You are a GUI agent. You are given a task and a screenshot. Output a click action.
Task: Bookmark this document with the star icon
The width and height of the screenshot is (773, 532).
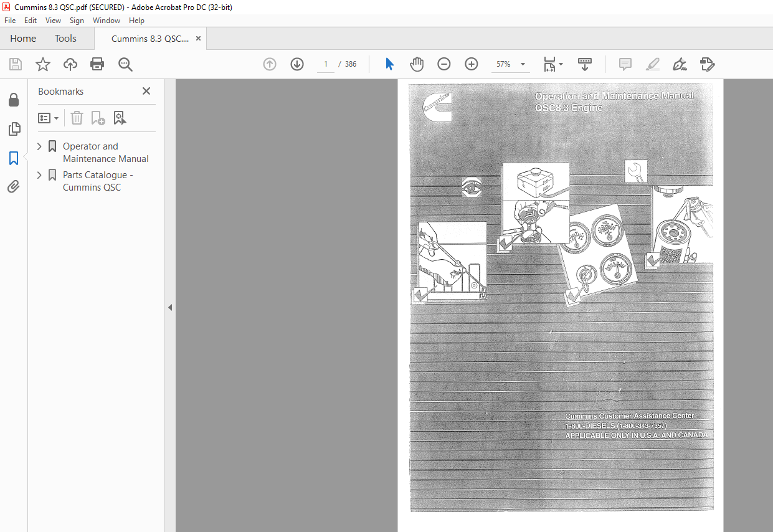43,64
